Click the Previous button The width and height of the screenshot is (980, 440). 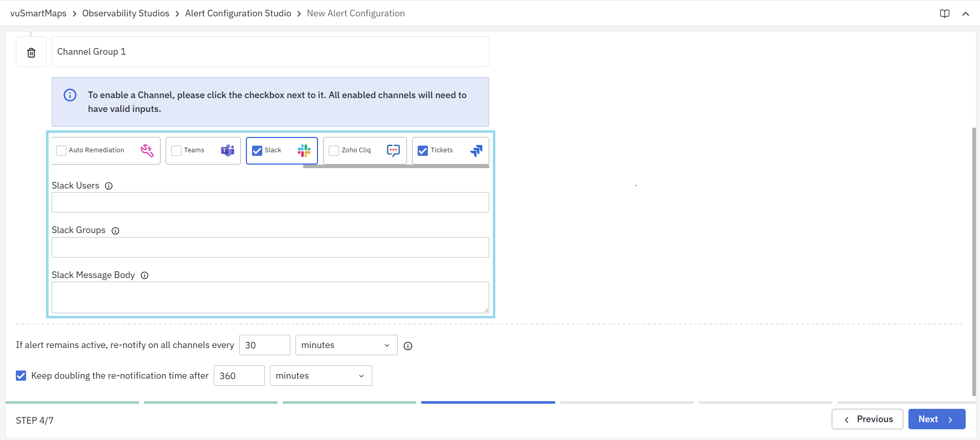(867, 419)
